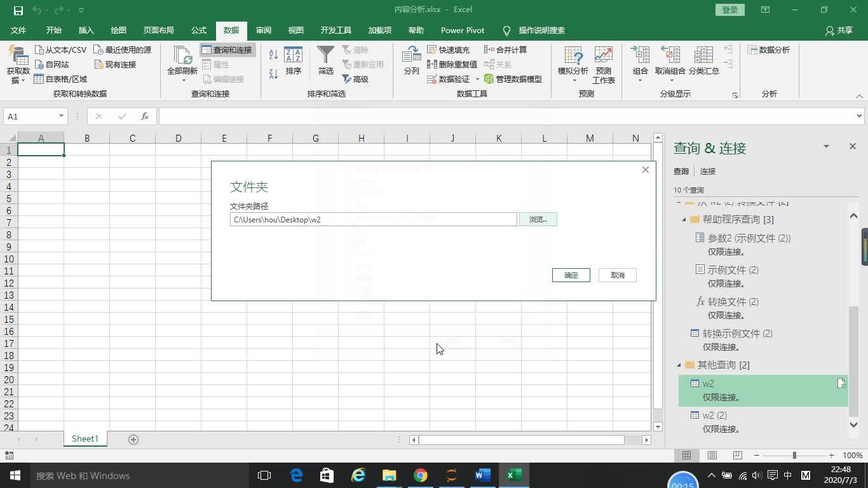Switch to the 连接 tab in query pane
Viewport: 868px width, 488px height.
click(x=707, y=171)
